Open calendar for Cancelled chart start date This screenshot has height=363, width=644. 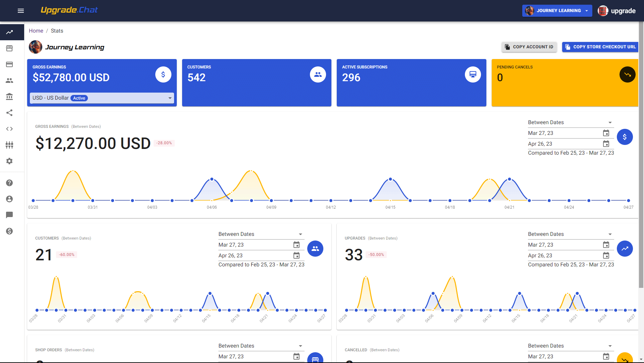(x=606, y=357)
